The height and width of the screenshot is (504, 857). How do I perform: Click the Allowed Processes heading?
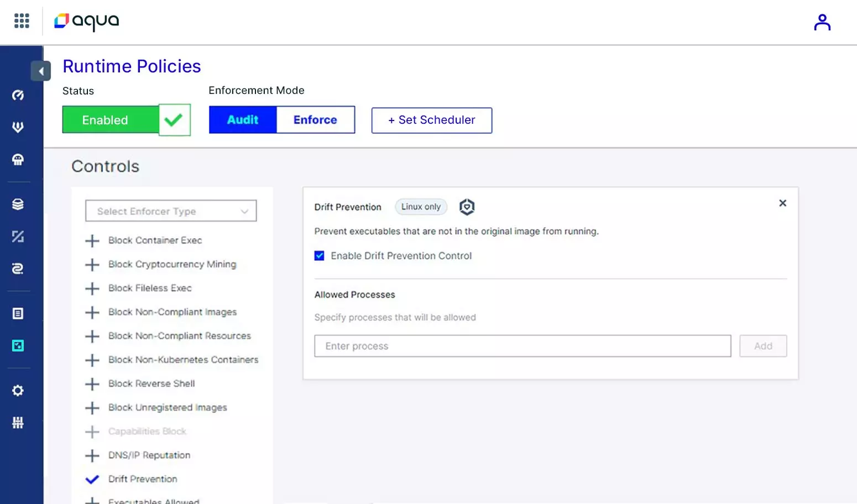click(355, 295)
